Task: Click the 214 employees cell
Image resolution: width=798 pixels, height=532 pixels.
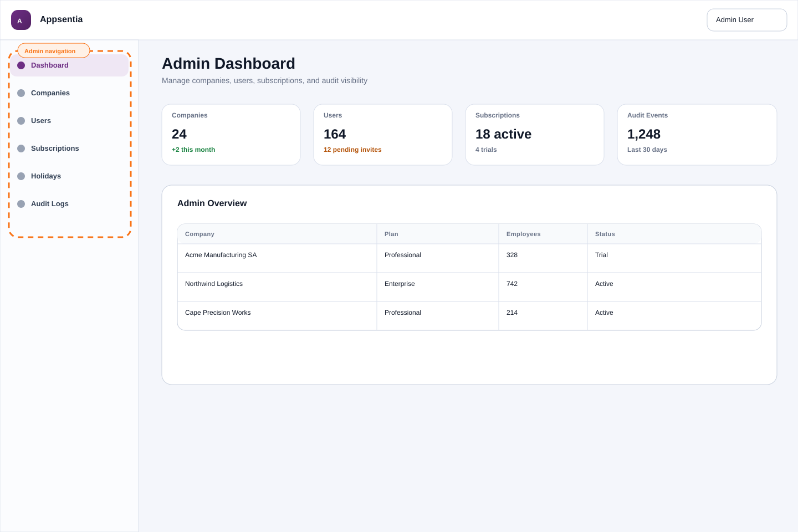Action: coord(543,316)
